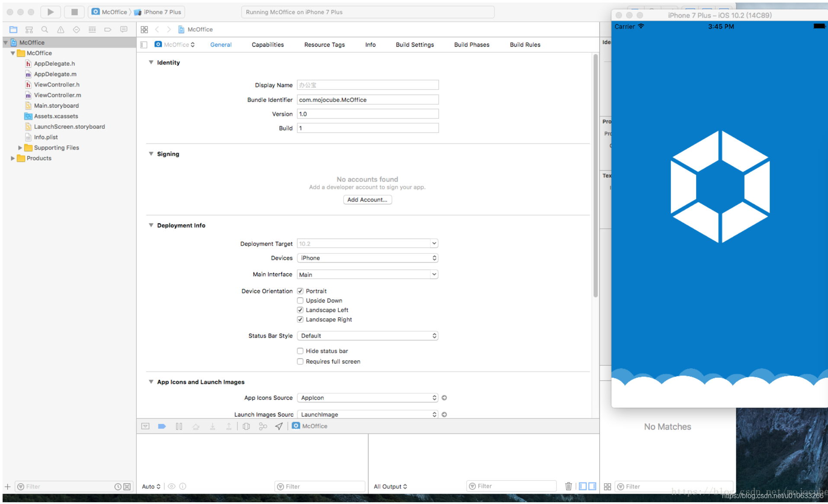Collapse the Signing section
This screenshot has width=828, height=504.
[151, 153]
